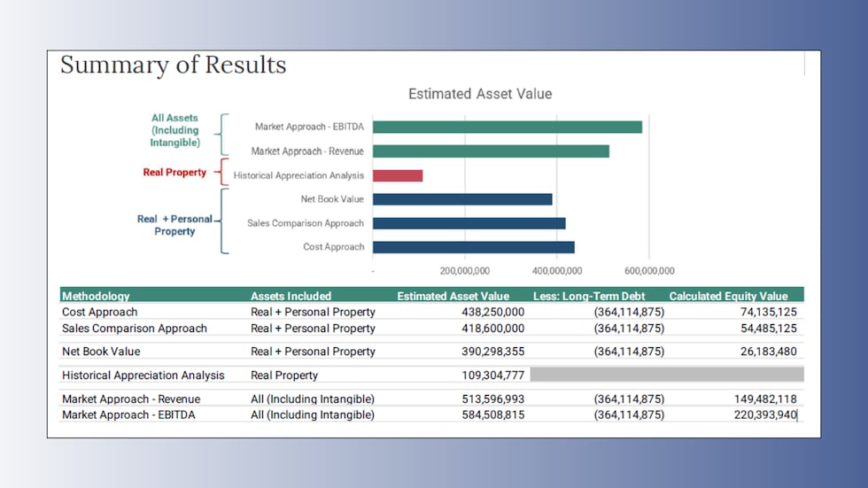Click the red Real Property group label
This screenshot has width=868, height=488.
(x=174, y=173)
